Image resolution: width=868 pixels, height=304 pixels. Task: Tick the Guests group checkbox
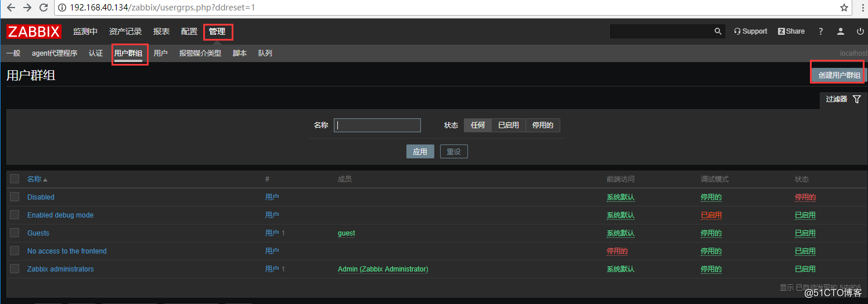tap(15, 233)
